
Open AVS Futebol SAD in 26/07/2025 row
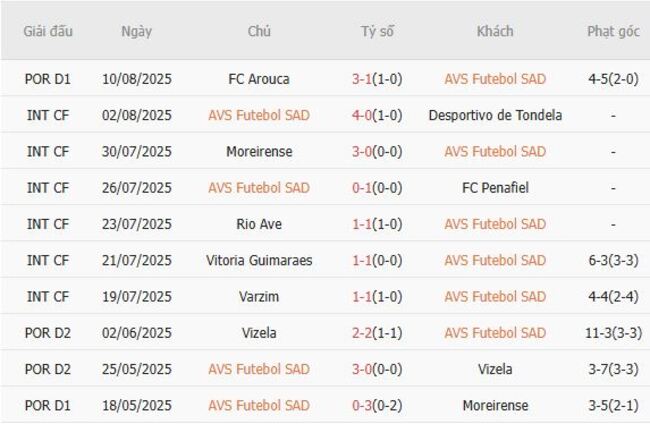click(x=259, y=188)
